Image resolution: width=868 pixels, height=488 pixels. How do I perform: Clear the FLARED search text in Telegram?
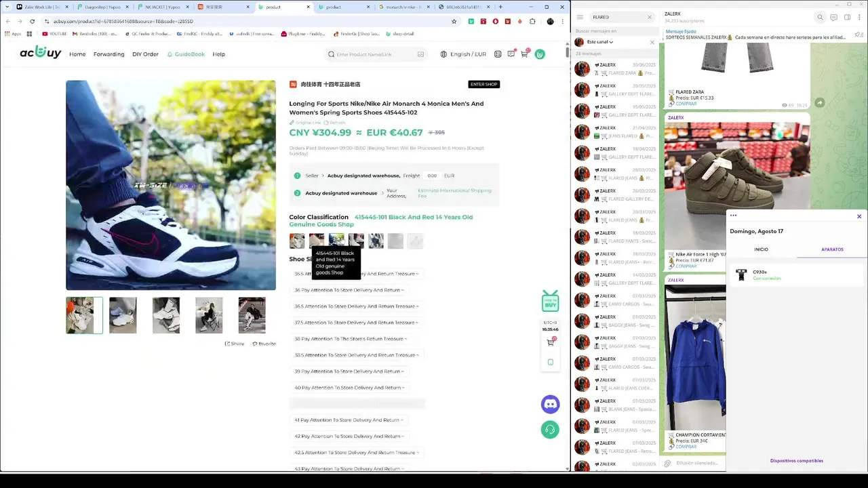click(649, 17)
